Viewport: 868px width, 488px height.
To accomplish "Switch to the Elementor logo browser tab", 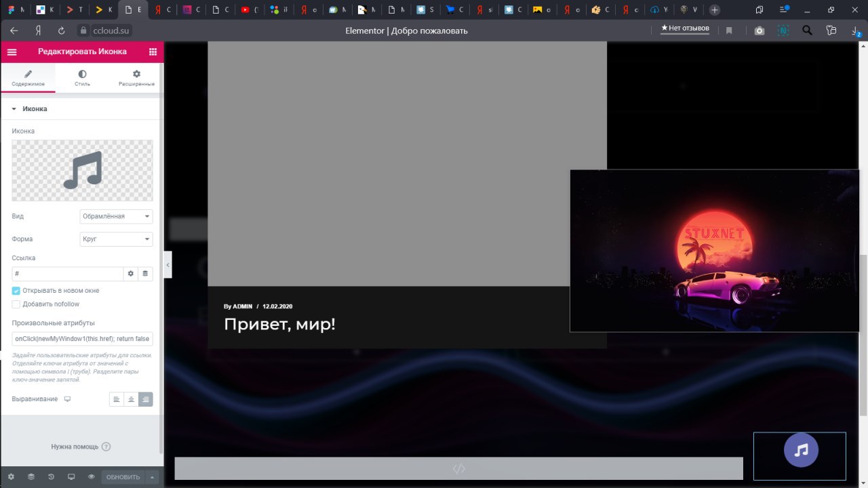I will [x=191, y=9].
